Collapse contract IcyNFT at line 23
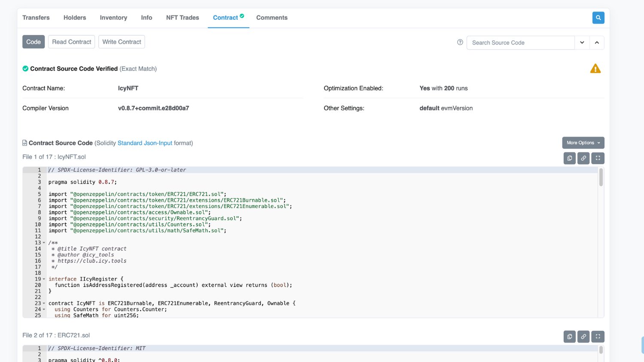 [44, 303]
